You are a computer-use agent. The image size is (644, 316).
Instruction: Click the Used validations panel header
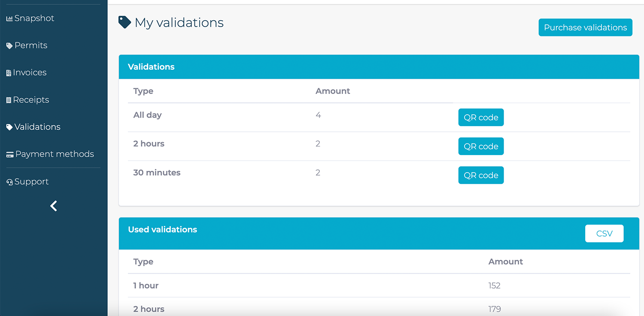(x=379, y=234)
